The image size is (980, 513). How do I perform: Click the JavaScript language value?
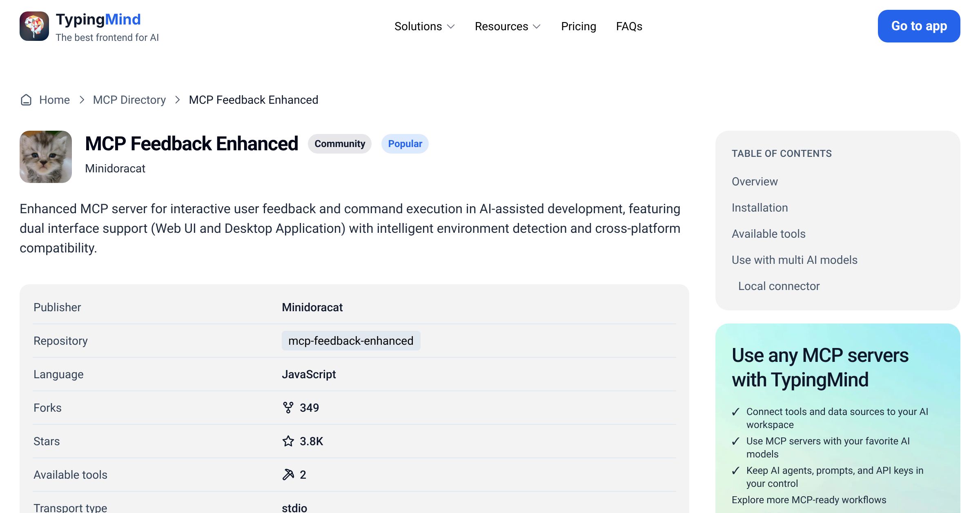[309, 374]
